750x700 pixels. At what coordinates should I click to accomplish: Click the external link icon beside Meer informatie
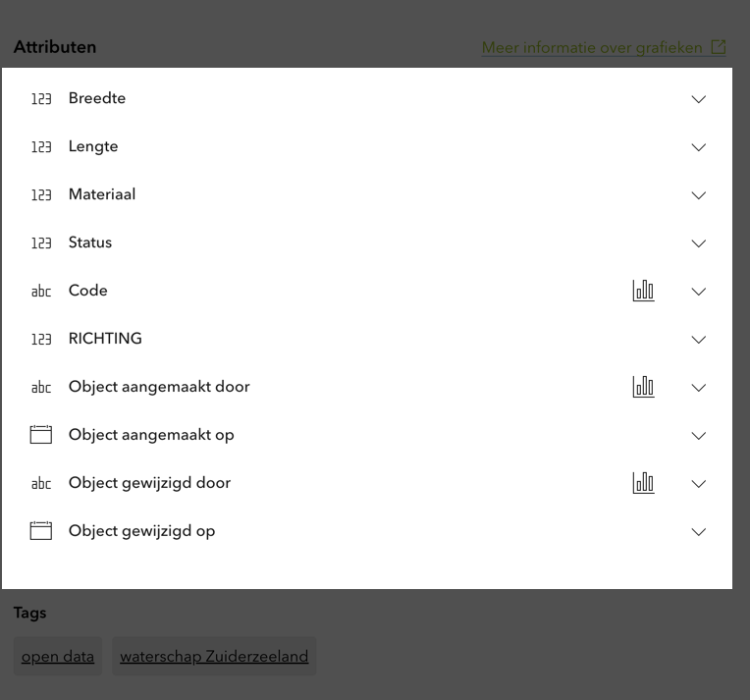click(x=720, y=47)
